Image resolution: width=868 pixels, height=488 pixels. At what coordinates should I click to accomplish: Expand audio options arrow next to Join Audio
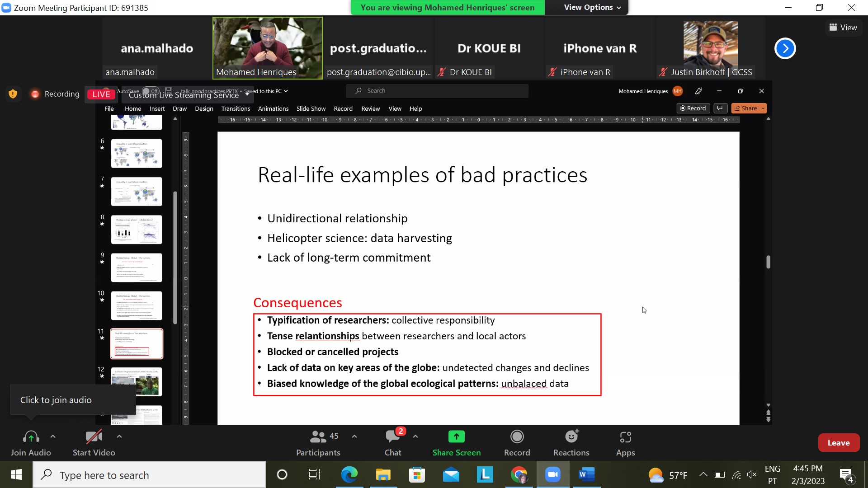53,436
